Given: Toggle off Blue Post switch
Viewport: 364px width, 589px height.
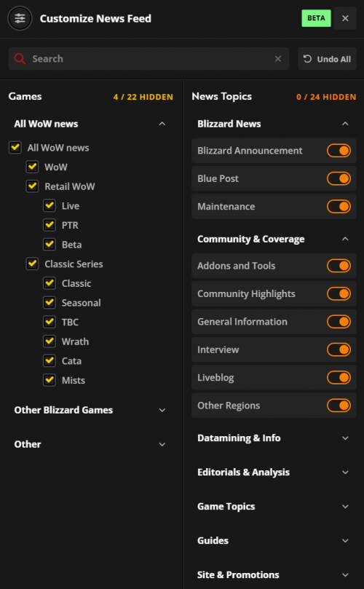Looking at the screenshot, I should [339, 178].
